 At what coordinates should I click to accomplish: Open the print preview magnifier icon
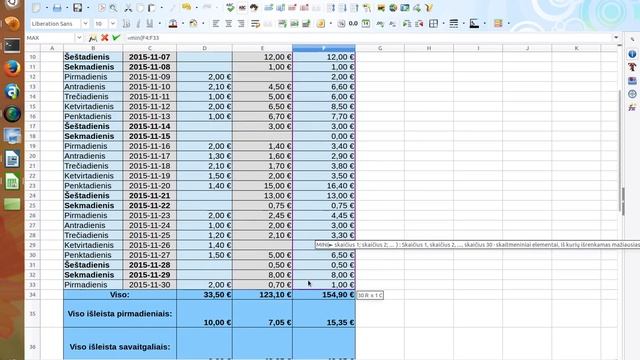point(114,8)
